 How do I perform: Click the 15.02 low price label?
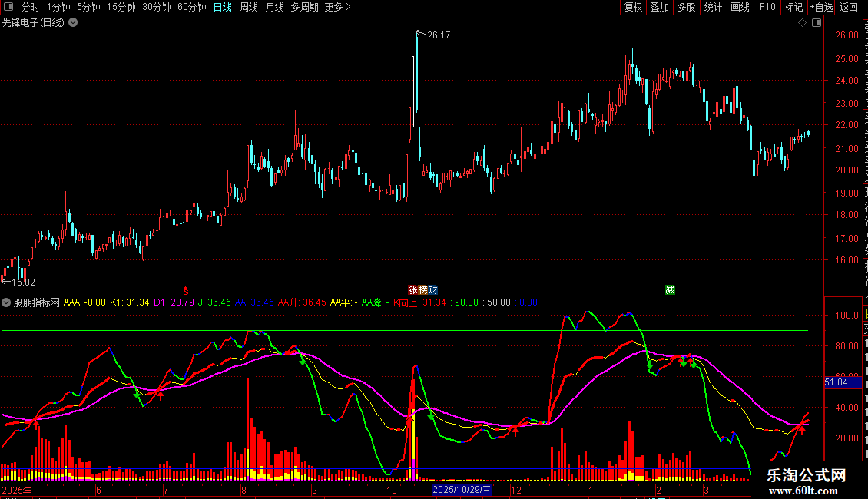(23, 283)
